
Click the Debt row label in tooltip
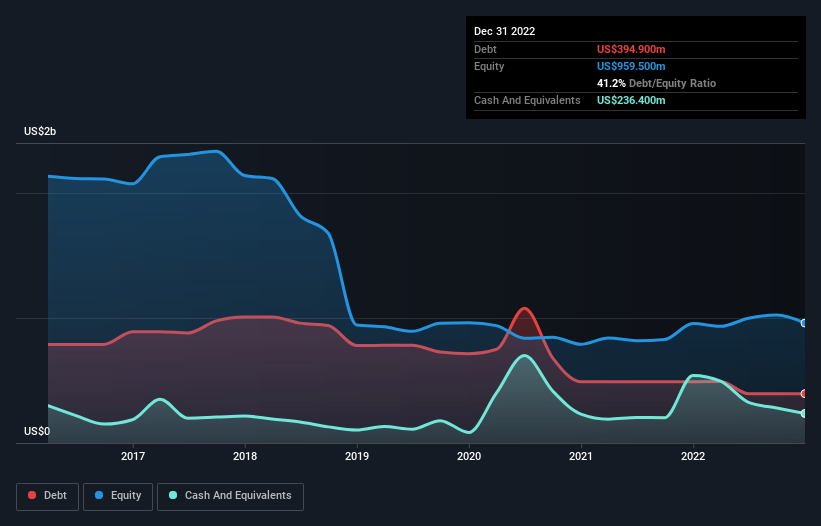(x=485, y=49)
